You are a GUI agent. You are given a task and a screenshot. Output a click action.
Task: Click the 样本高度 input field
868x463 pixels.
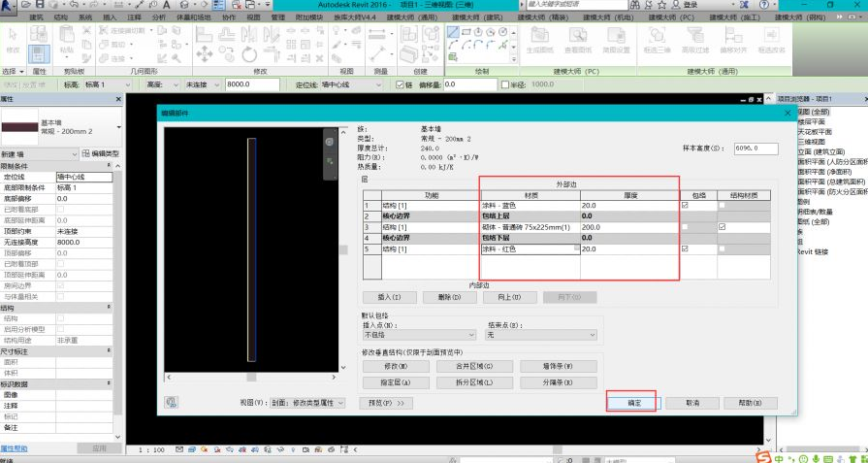pyautogui.click(x=755, y=149)
